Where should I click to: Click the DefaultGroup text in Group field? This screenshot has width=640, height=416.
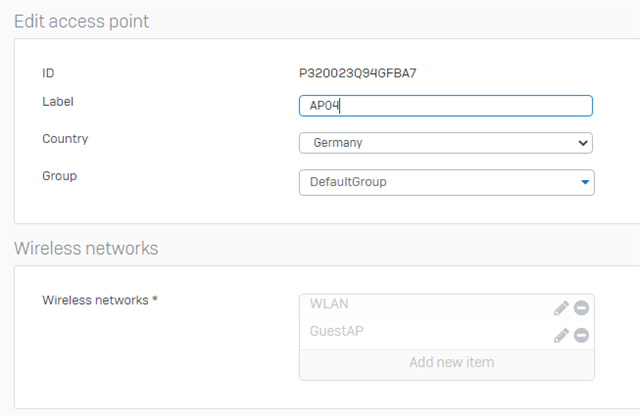348,182
